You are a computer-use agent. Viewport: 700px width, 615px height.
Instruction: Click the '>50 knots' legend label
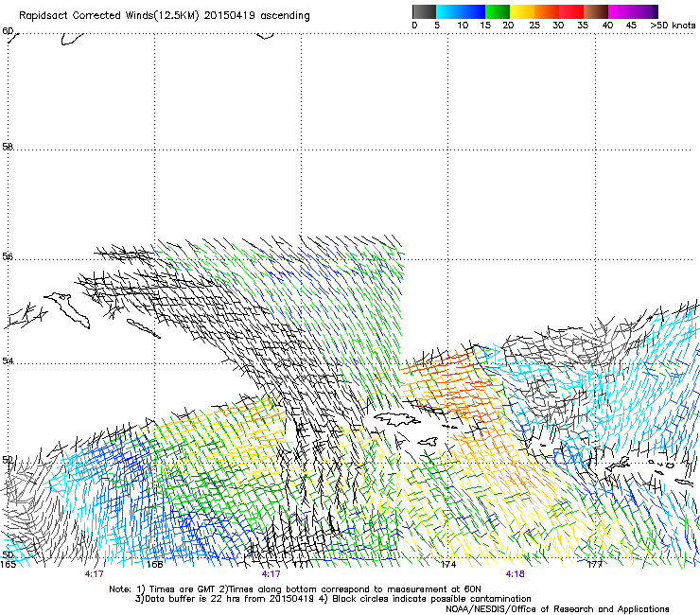(673, 26)
